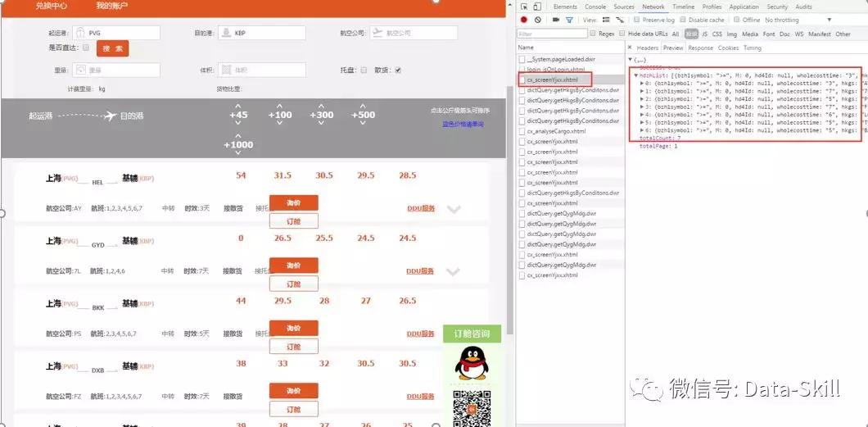Select the cx_analyseCargo.xhtml request
Screen dimensions: 868x427
556,131
